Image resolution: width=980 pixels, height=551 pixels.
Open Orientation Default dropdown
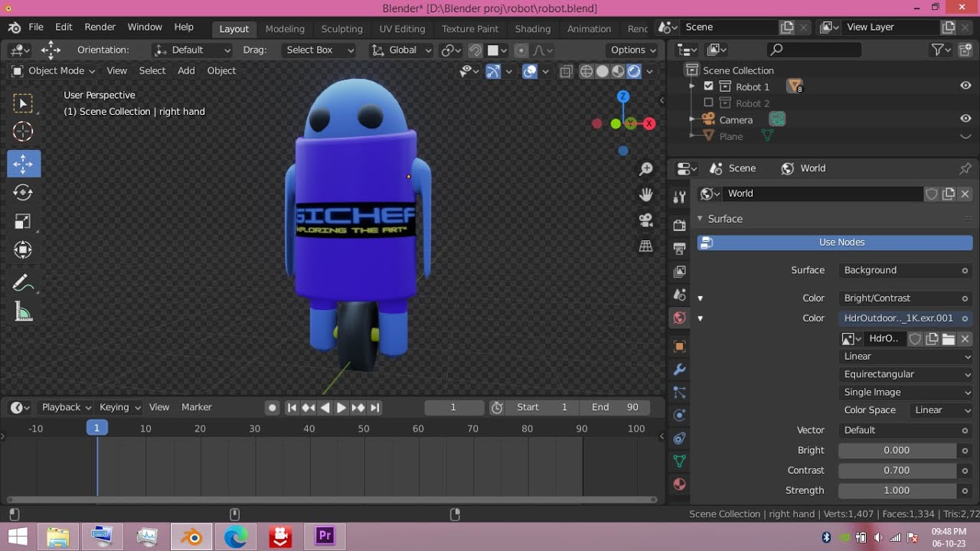click(x=192, y=50)
